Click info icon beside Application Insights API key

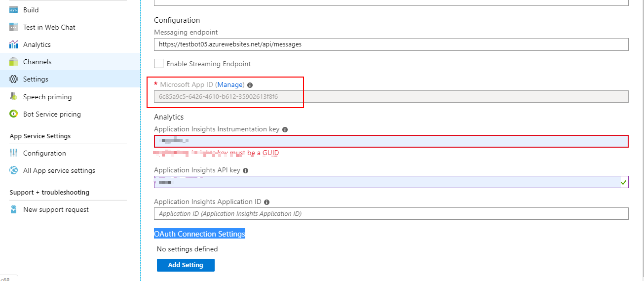[245, 170]
